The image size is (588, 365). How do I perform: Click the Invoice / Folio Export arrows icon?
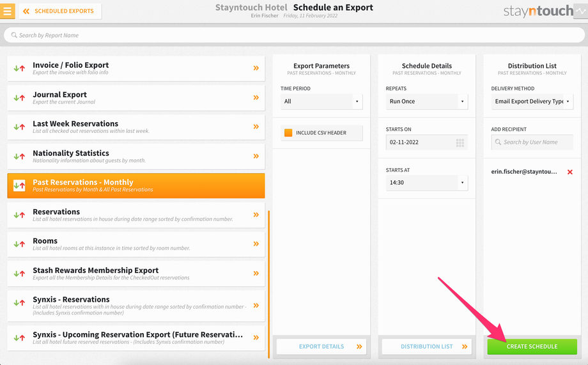pyautogui.click(x=20, y=68)
